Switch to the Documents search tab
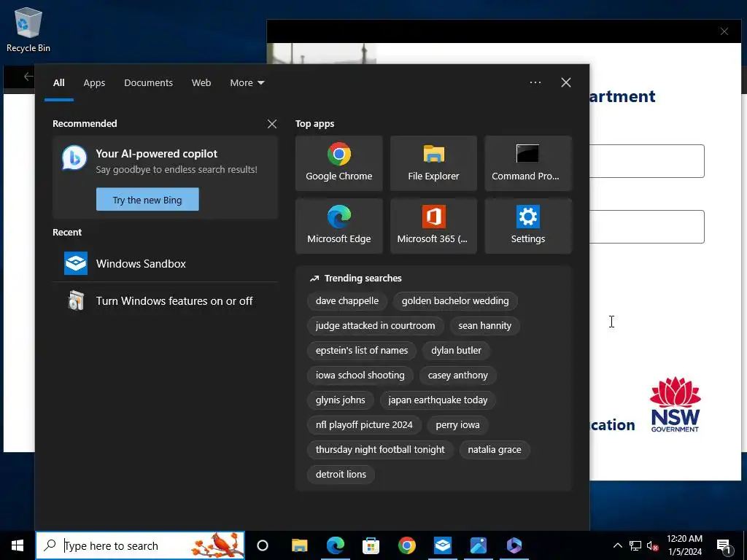The width and height of the screenshot is (747, 560). [x=148, y=83]
